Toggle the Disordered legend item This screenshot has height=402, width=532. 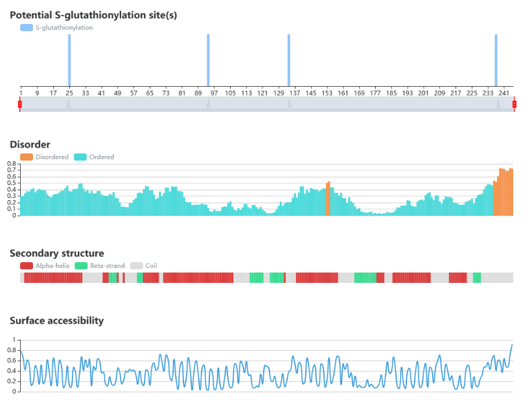pos(44,157)
